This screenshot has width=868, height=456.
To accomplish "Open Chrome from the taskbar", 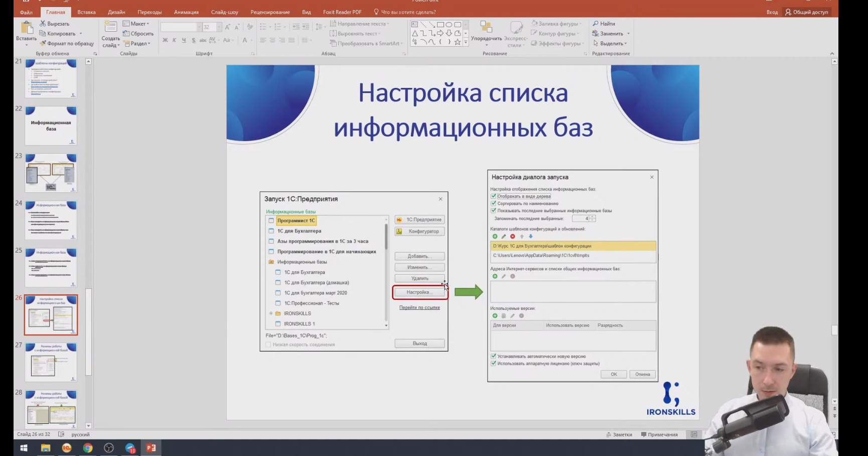I will [88, 447].
